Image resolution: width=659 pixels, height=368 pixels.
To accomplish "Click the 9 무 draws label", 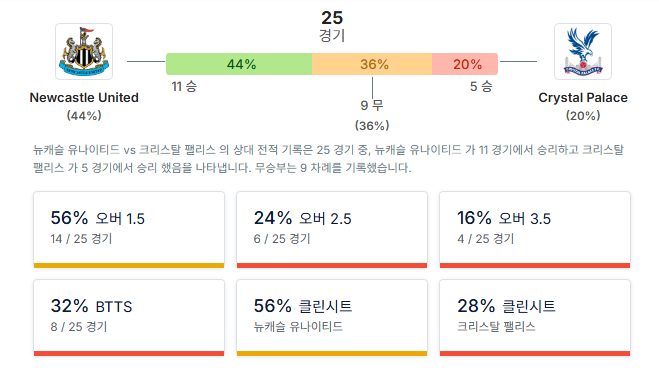I will click(372, 105).
